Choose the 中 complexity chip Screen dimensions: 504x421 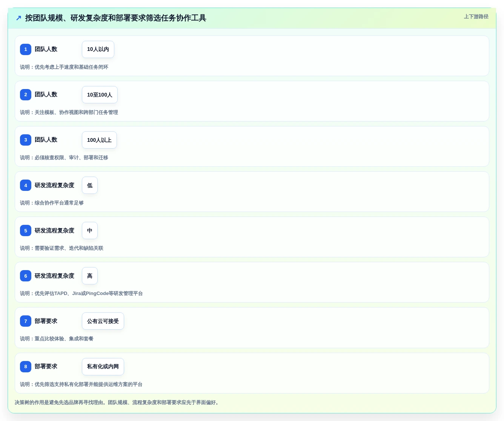(90, 230)
